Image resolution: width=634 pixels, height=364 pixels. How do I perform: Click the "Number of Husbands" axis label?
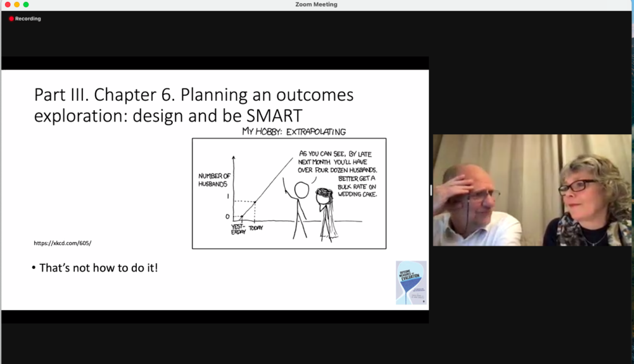click(214, 180)
